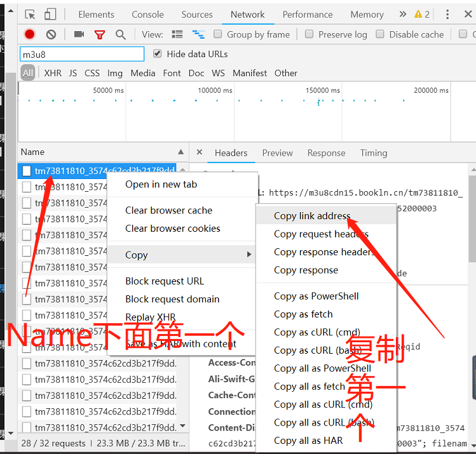Filter requests by Doc
The image size is (476, 454).
click(196, 73)
